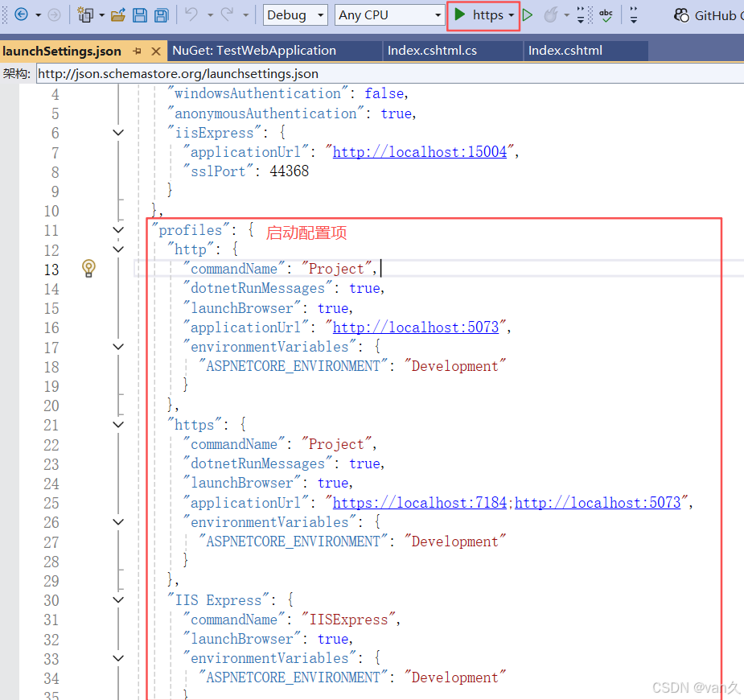Viewport: 744px width, 700px height.
Task: Click the open file folder icon
Action: pyautogui.click(x=117, y=15)
